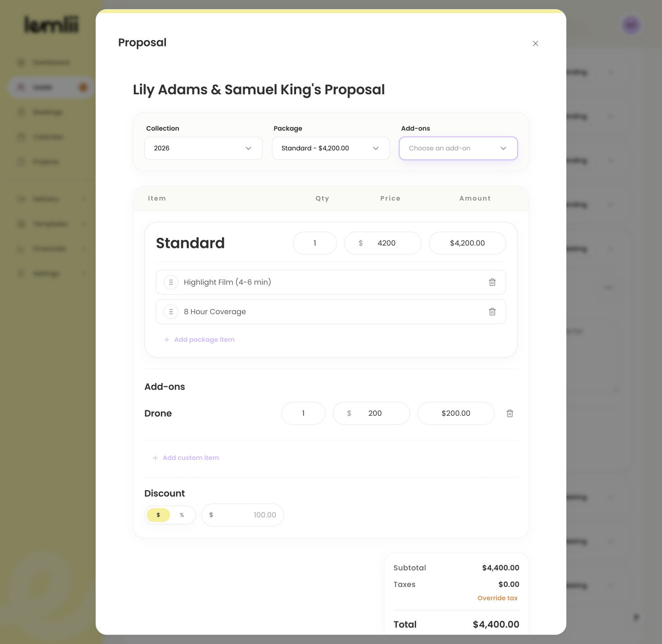
Task: Select the dollar discount type toggle
Action: 159,515
